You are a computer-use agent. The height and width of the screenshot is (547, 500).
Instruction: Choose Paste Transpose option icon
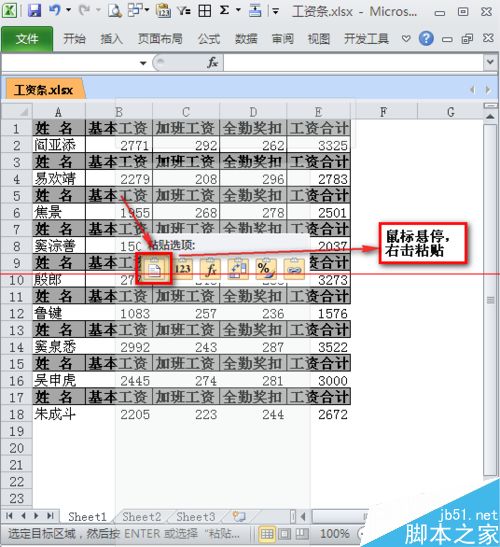(238, 269)
